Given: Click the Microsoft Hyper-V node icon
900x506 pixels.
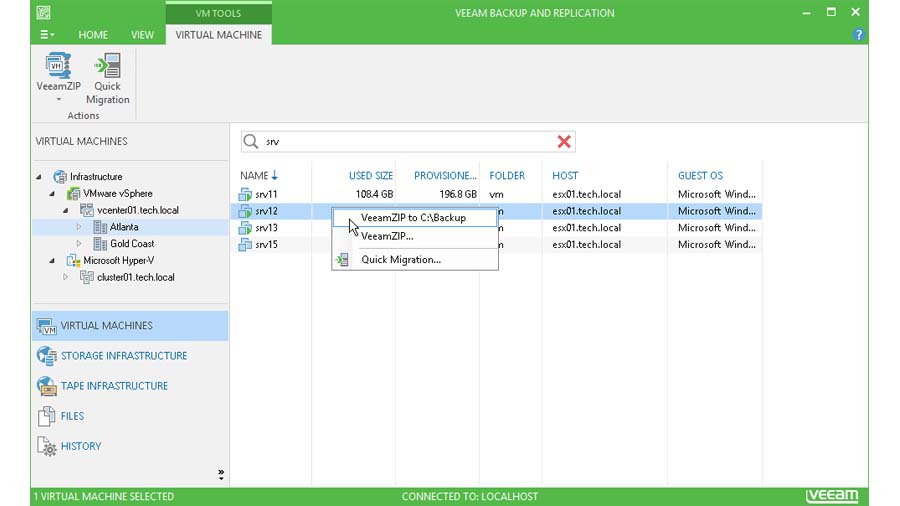Looking at the screenshot, I should 73,260.
